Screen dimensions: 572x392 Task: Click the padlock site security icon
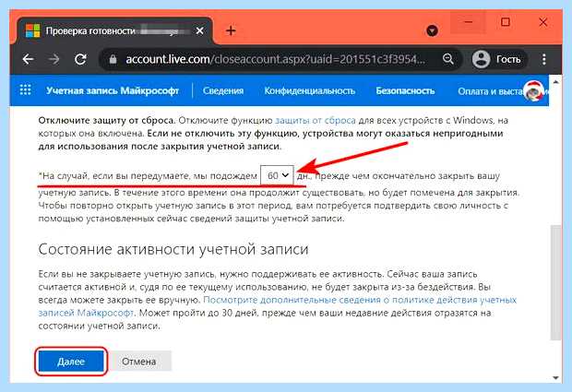click(x=113, y=59)
